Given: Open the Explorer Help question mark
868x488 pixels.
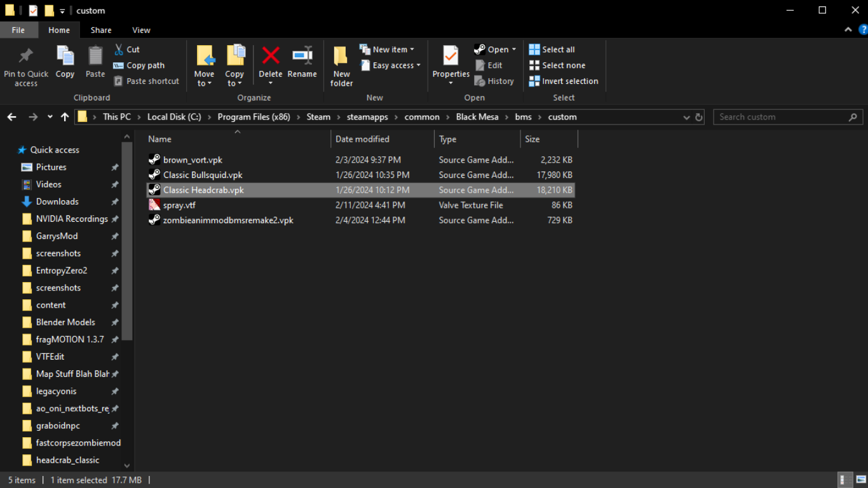Looking at the screenshot, I should click(x=863, y=30).
